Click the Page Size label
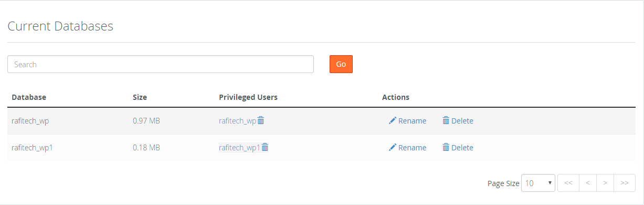Screen dimensions: 644x205 [x=503, y=183]
